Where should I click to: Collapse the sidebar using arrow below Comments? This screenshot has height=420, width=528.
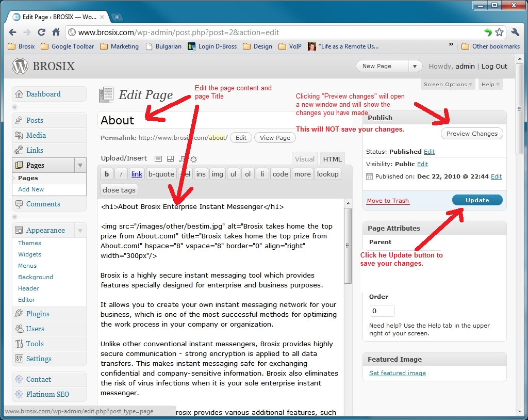pyautogui.click(x=14, y=217)
